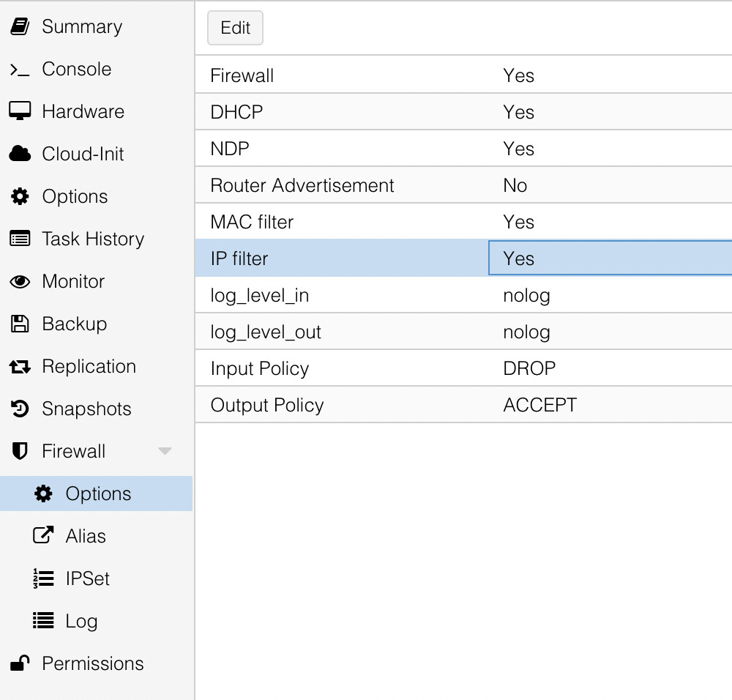Viewport: 732px width, 700px height.
Task: Click the Monitor eye icon
Action: point(20,281)
